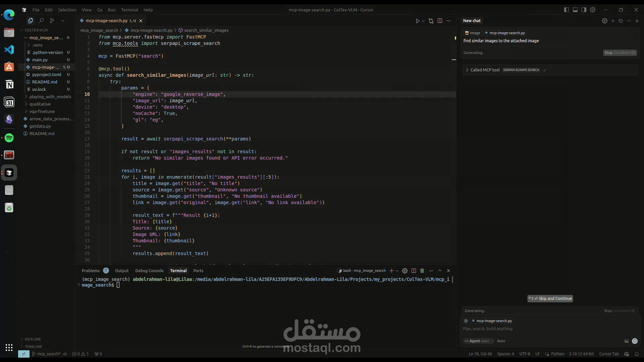Screen dimensions: 644x362
Task: Attach an image to chat input
Action: tap(626, 341)
